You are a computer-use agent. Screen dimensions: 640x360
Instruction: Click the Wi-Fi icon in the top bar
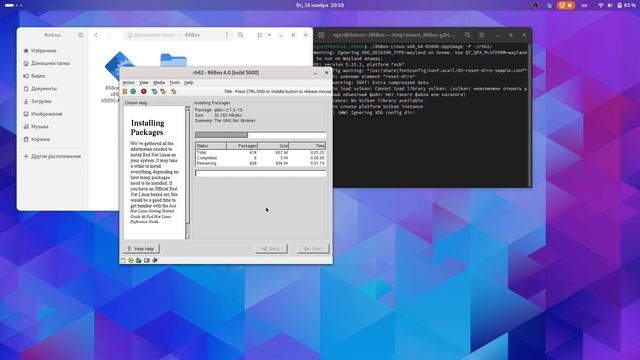click(601, 5)
